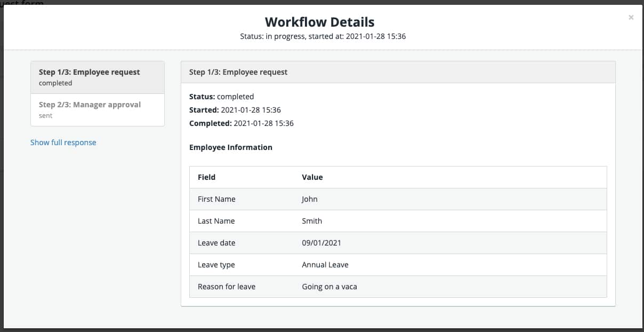644x332 pixels.
Task: Close the Workflow Details dialog
Action: [631, 17]
